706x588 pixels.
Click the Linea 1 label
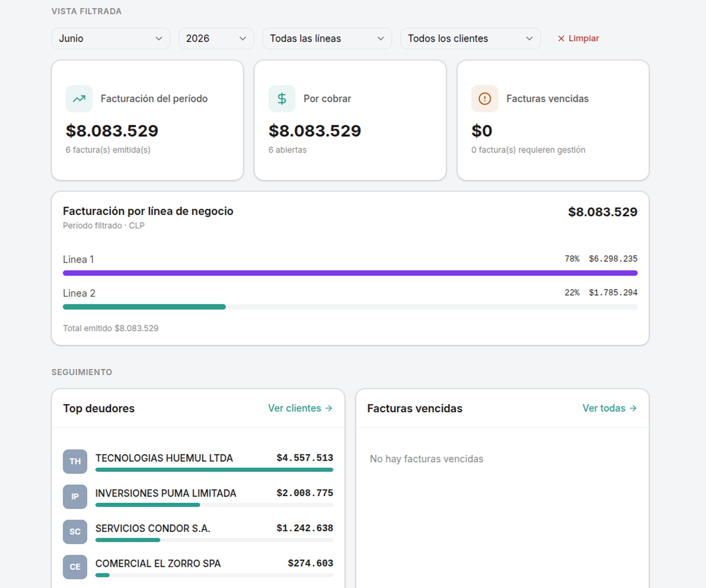[79, 259]
